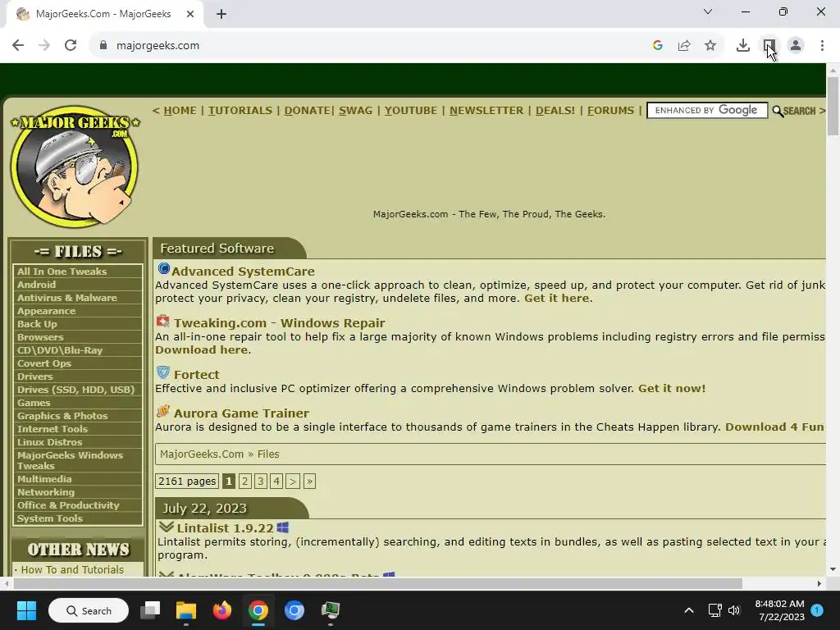This screenshot has width=840, height=630.
Task: Go to page 2 of files
Action: (244, 481)
